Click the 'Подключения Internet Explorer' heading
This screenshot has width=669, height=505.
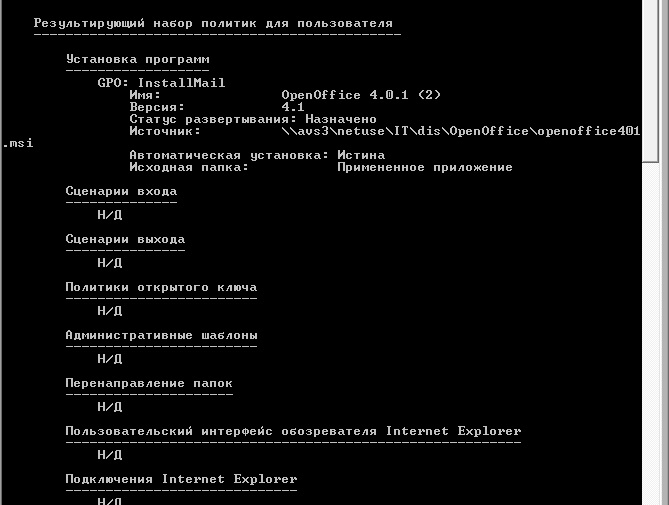tap(182, 479)
